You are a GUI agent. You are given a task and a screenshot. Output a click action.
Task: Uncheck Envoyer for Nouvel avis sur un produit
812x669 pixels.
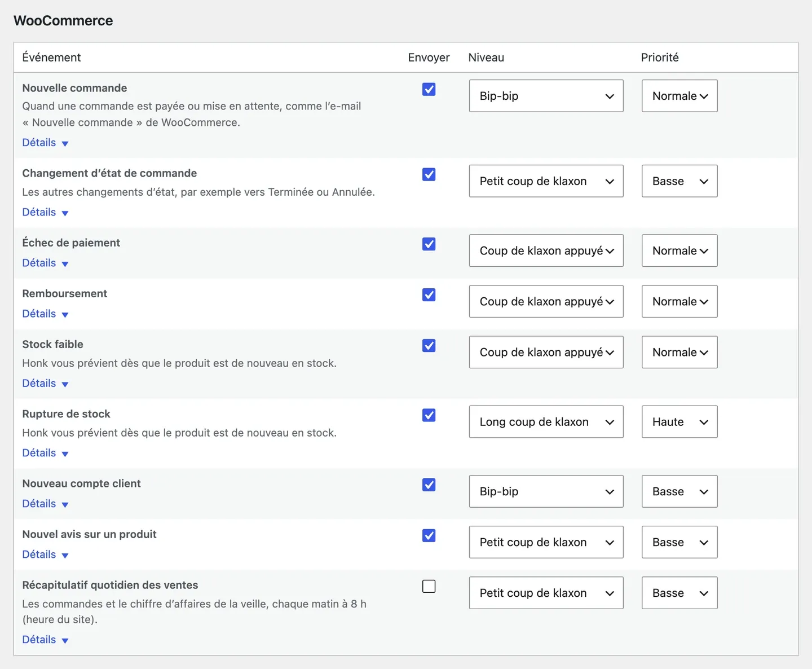coord(429,535)
